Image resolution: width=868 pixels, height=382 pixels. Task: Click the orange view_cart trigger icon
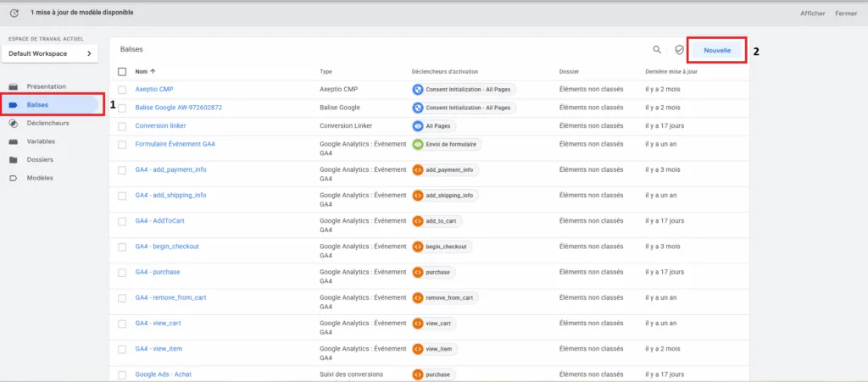click(x=418, y=324)
